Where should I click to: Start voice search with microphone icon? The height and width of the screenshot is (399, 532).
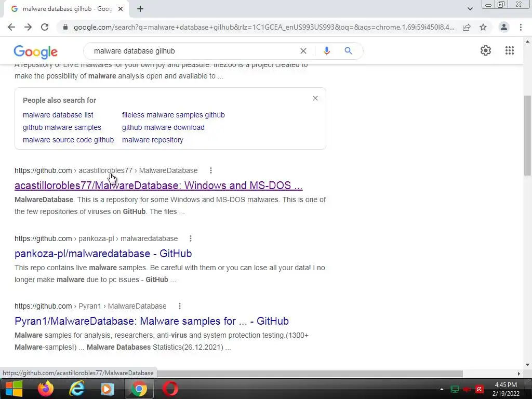pyautogui.click(x=326, y=51)
